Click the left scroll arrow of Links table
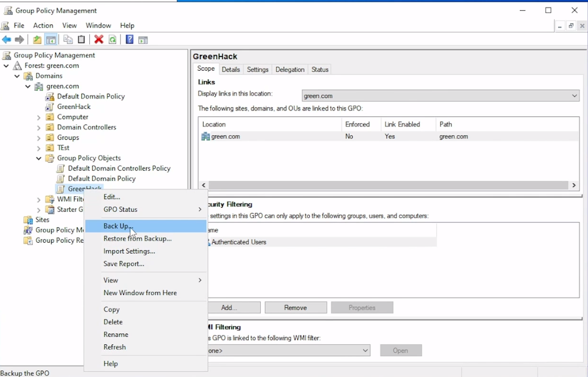 (204, 185)
